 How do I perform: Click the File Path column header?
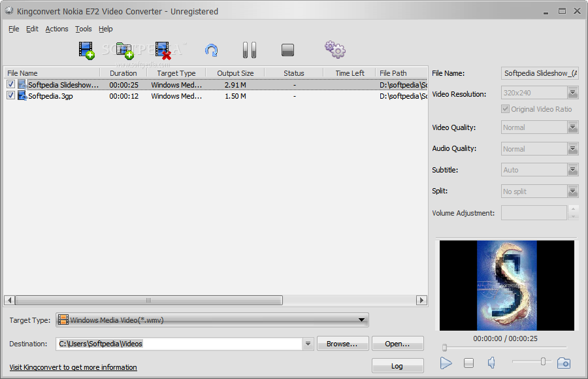[402, 73]
